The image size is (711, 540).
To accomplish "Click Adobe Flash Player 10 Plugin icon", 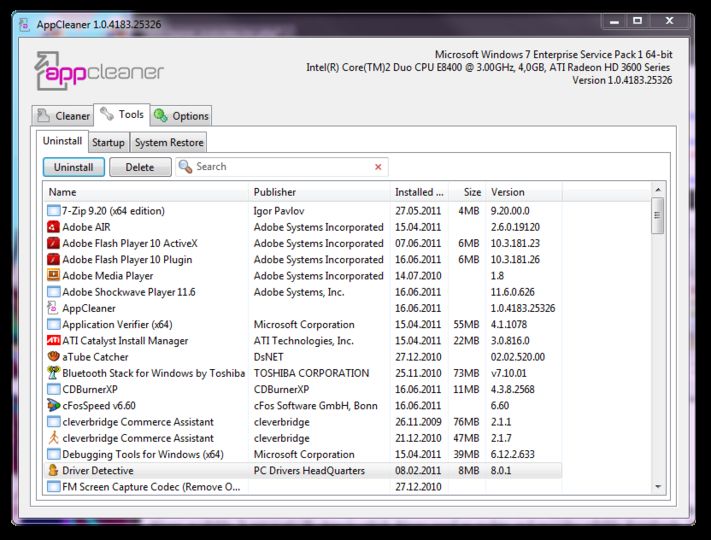I will 54,259.
